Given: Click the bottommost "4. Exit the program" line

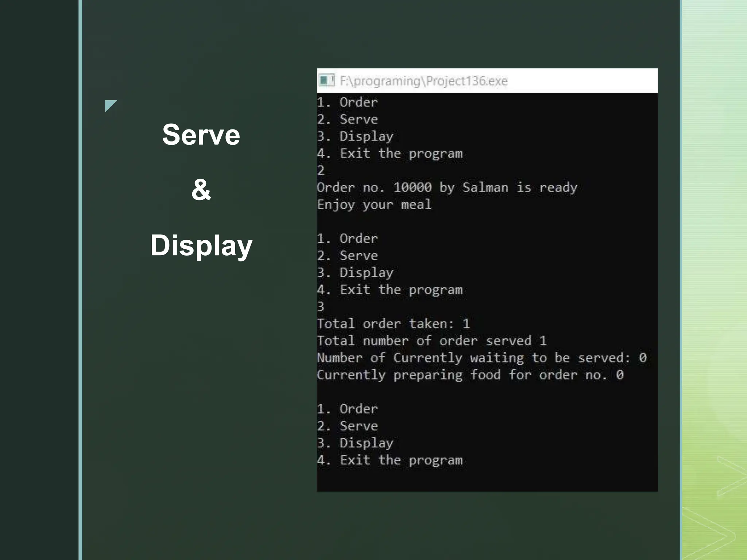Looking at the screenshot, I should (x=390, y=460).
